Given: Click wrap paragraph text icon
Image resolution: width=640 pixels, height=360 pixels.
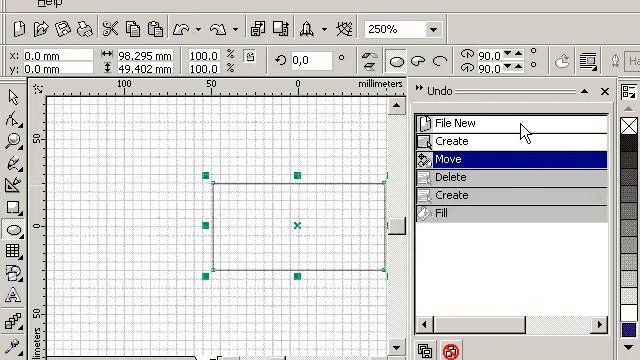Looking at the screenshot, I should tap(588, 61).
